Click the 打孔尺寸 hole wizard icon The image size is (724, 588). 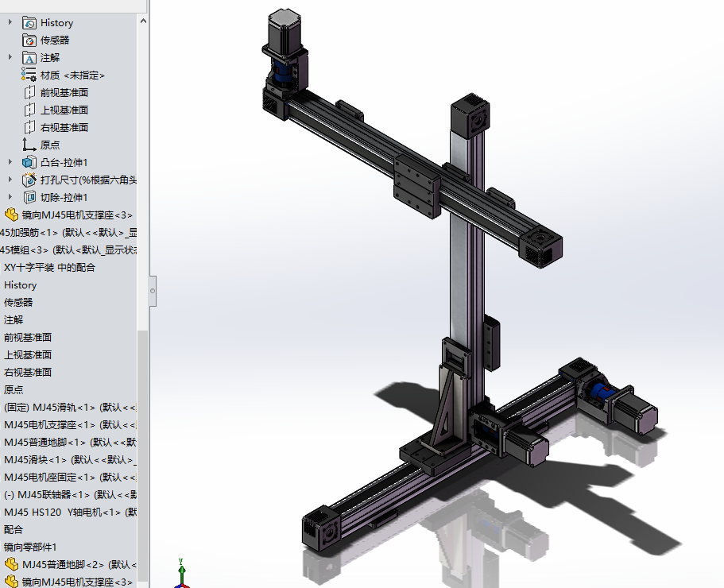tap(29, 180)
